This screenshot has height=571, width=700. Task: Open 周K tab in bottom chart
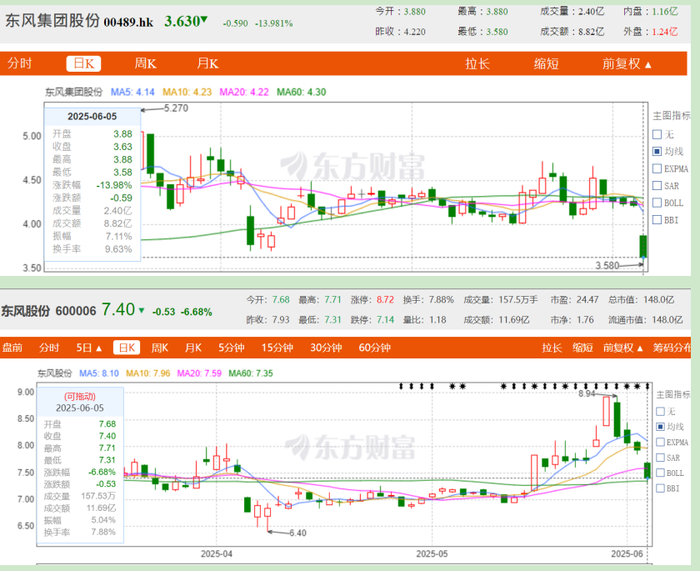[x=160, y=347]
